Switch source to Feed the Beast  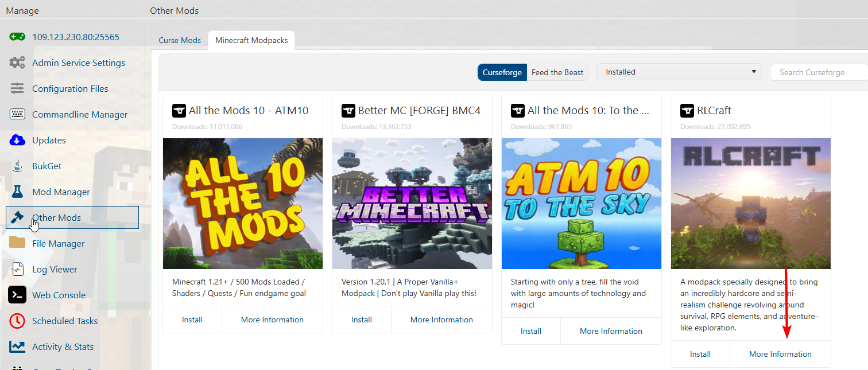pyautogui.click(x=557, y=72)
